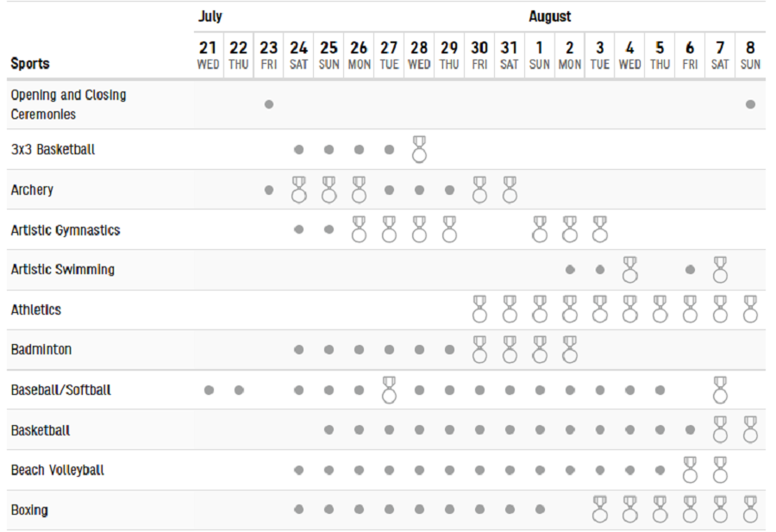Open the Beach Volleyball row label
The image size is (776, 532).
click(58, 470)
